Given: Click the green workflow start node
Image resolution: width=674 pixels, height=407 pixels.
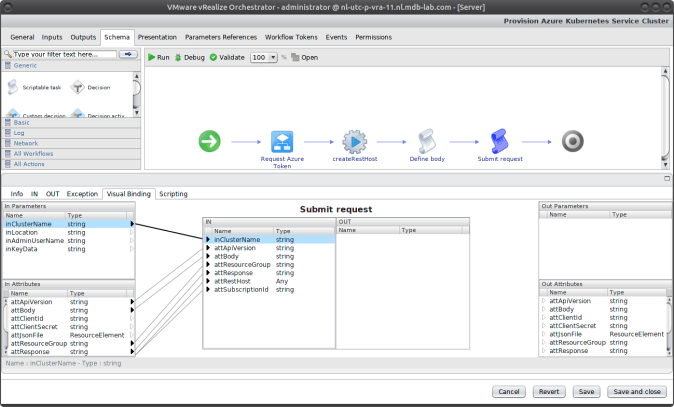Looking at the screenshot, I should point(209,141).
